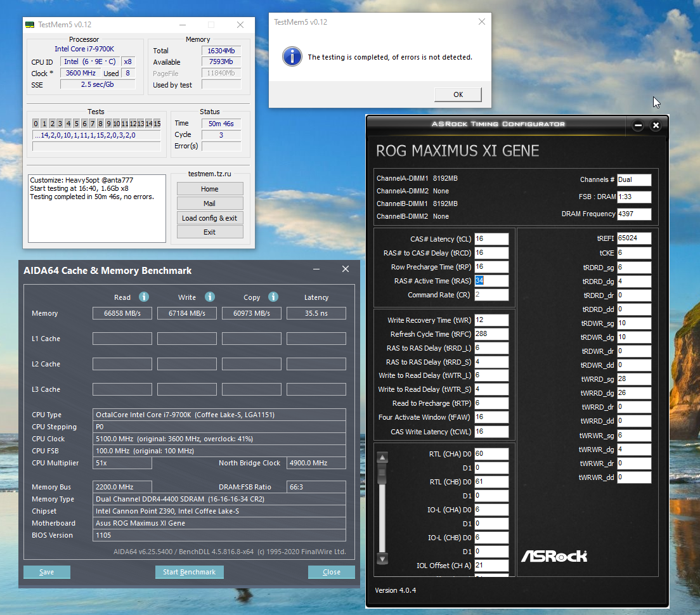Click Memory Latency value 35.5 ns

tap(316, 313)
